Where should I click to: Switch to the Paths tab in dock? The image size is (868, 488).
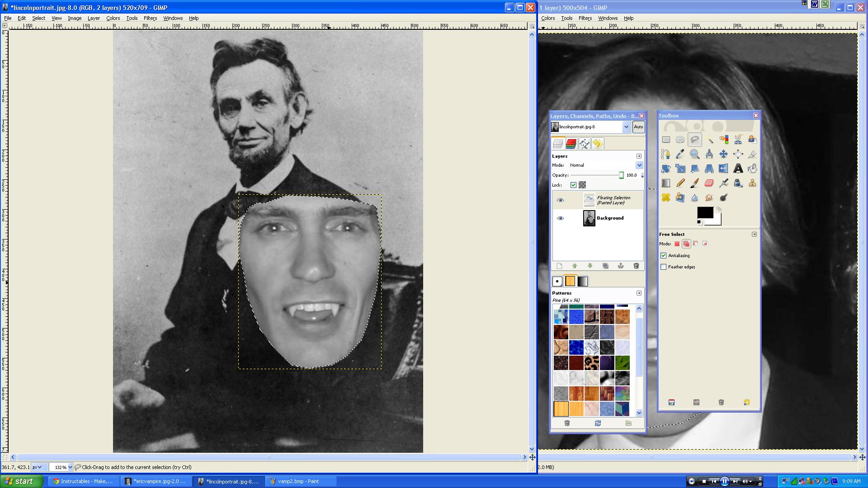coord(584,144)
